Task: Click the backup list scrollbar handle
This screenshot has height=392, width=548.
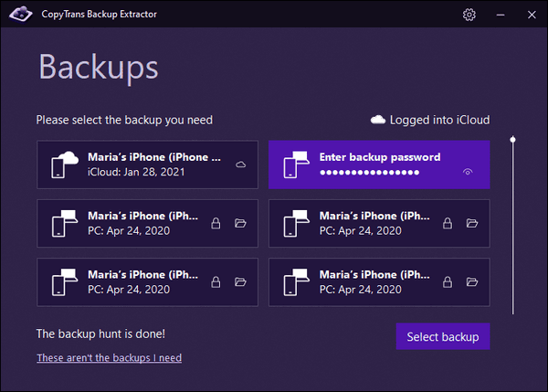Action: click(x=512, y=140)
